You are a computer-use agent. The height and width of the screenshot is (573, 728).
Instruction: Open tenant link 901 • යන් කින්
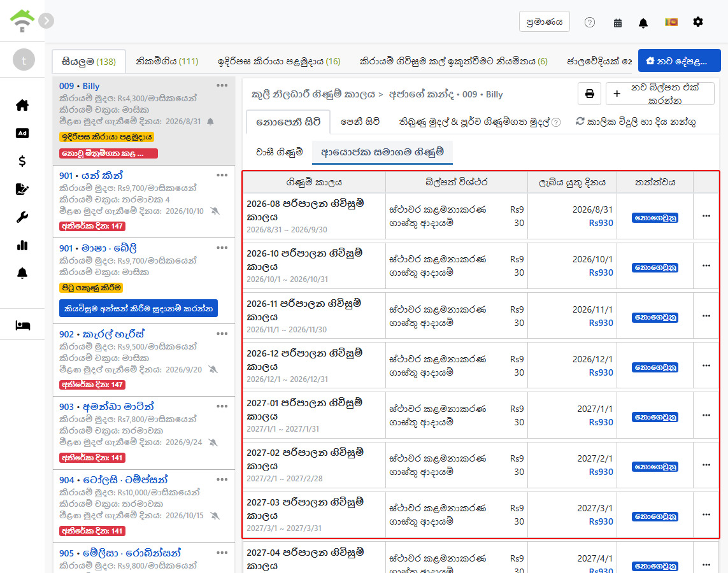pos(91,175)
